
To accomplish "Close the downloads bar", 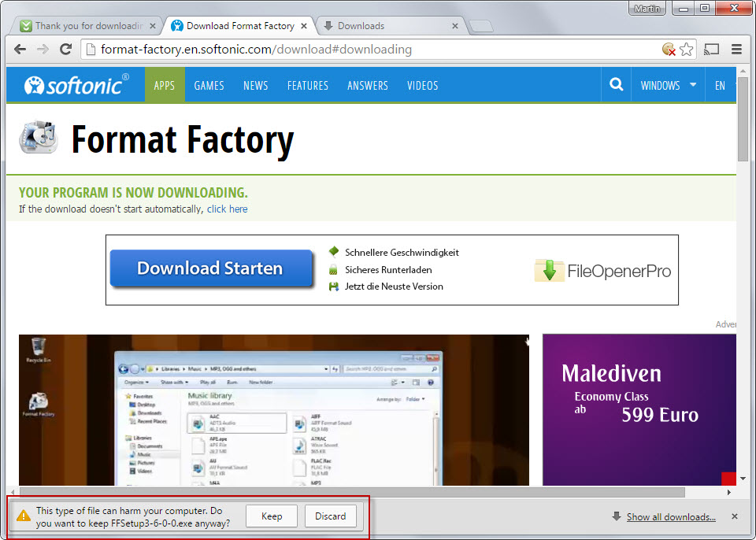I will click(734, 516).
